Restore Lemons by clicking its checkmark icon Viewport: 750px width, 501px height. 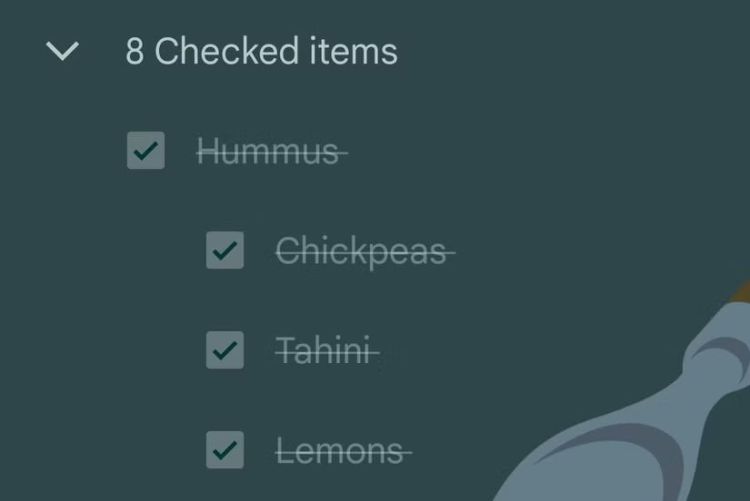click(225, 450)
